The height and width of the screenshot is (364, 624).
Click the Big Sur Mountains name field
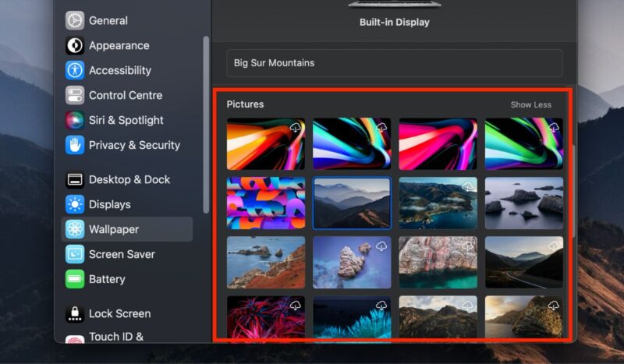pyautogui.click(x=395, y=63)
